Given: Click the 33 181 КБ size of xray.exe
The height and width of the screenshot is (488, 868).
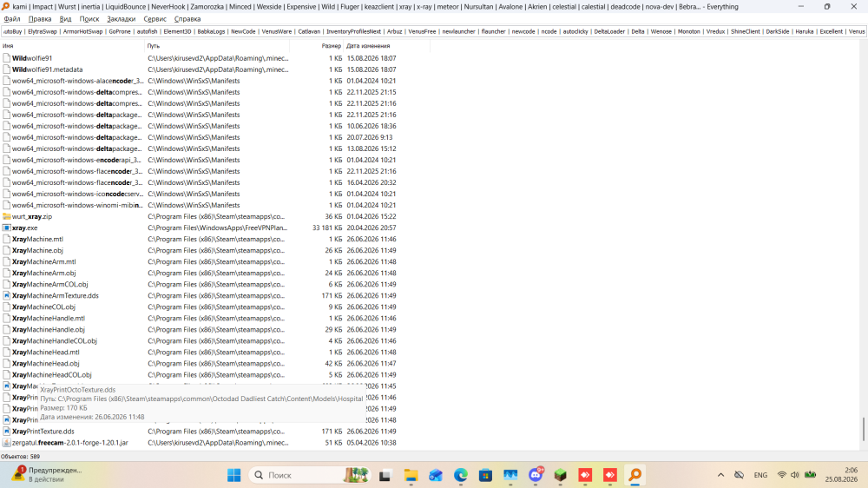Looking at the screenshot, I should coord(327,228).
